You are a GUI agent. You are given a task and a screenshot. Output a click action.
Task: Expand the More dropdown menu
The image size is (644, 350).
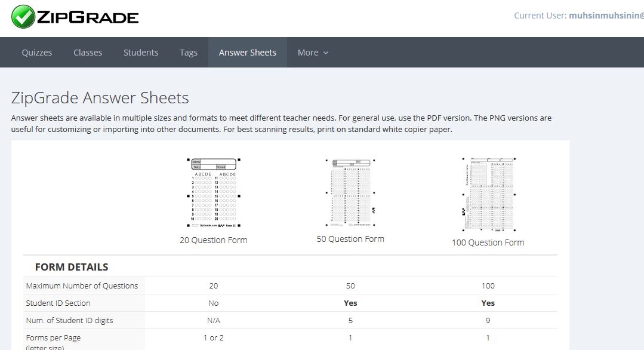tap(313, 53)
